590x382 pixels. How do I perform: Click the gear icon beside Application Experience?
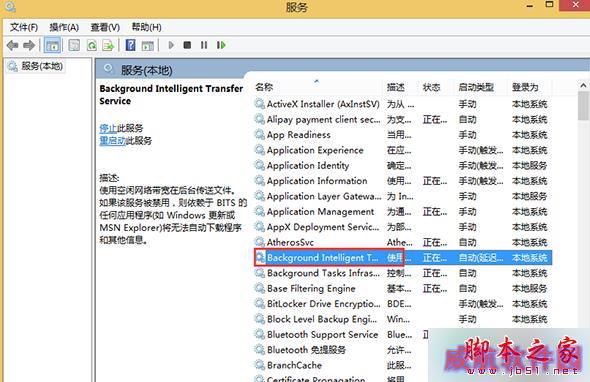pos(259,150)
